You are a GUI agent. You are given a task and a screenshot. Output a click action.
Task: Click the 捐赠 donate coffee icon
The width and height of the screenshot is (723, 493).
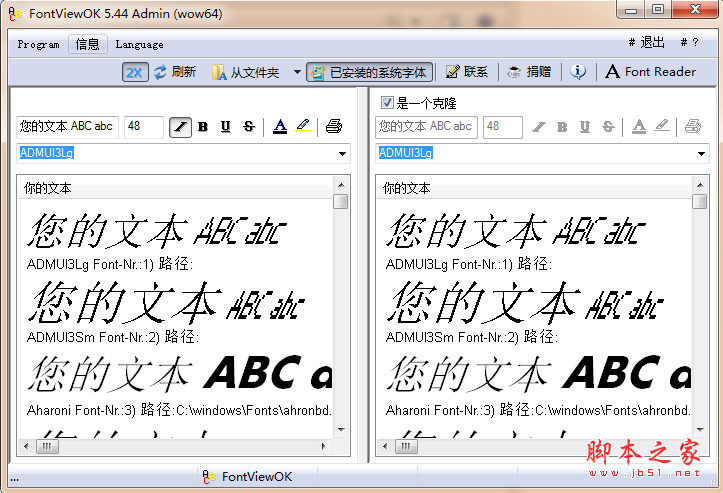(x=514, y=72)
